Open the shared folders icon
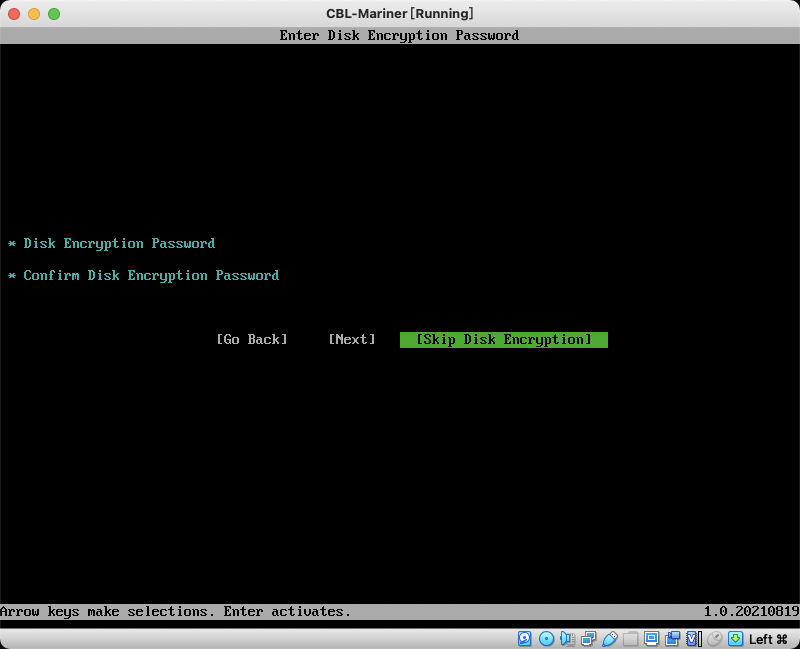This screenshot has height=649, width=800. (630, 638)
